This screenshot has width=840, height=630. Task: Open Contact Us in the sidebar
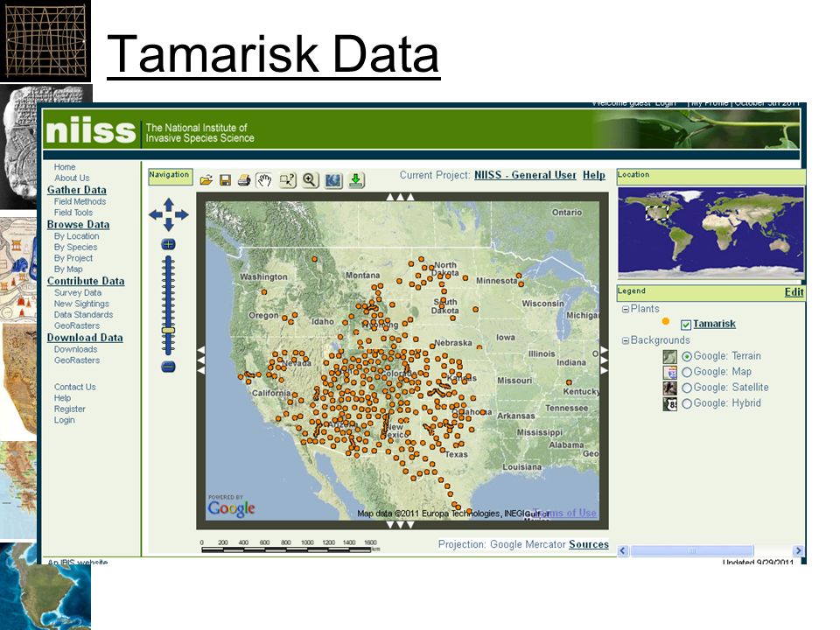coord(75,387)
